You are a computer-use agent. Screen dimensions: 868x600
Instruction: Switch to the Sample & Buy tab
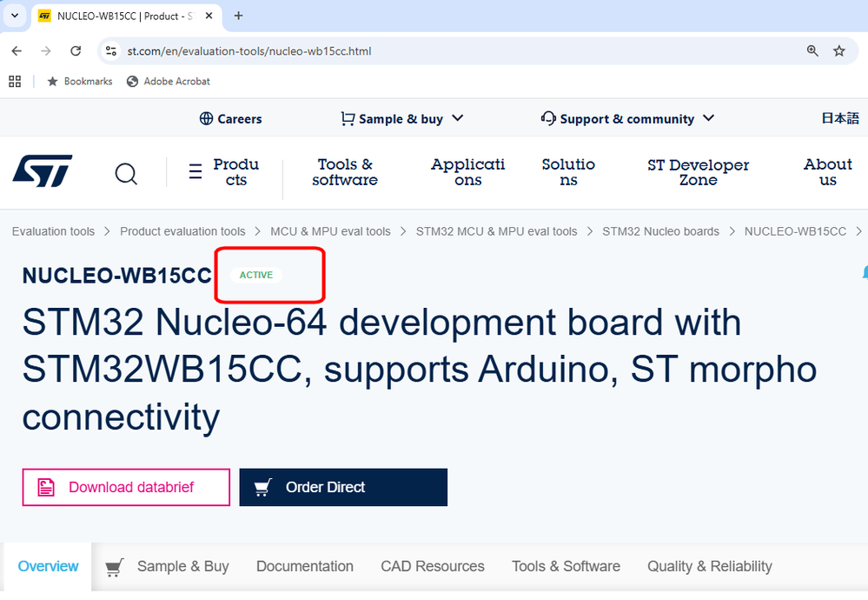click(x=167, y=566)
